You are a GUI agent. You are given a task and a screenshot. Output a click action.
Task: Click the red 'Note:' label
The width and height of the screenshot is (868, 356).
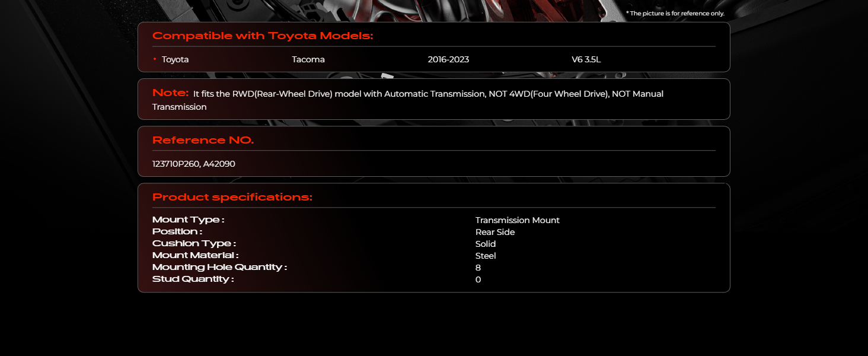pos(171,93)
